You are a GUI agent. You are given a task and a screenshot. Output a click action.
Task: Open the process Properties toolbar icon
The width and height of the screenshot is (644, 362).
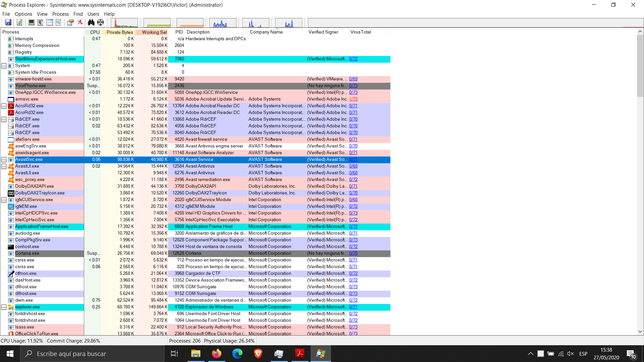coord(70,22)
